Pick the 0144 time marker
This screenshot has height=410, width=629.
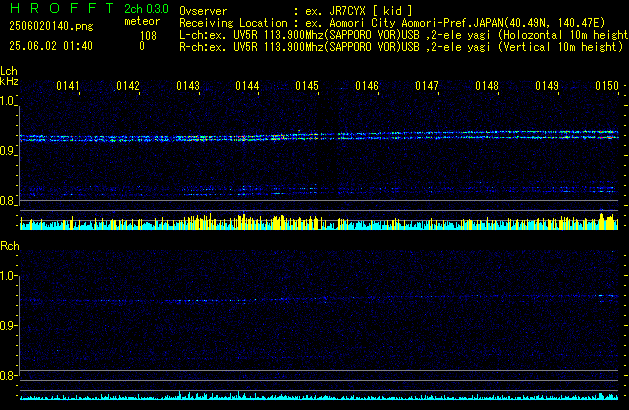[x=247, y=86]
